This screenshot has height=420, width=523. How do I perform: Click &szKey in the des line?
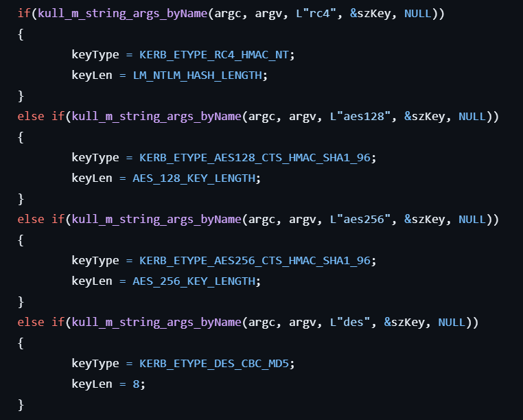[x=404, y=323]
